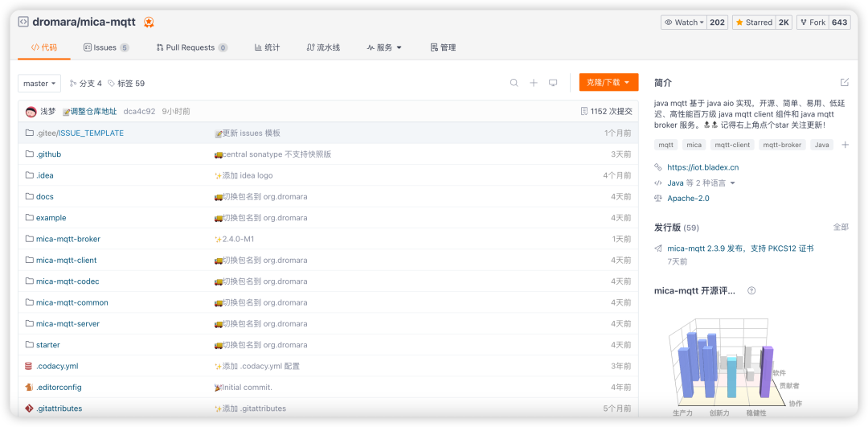
Task: Click the mqtt-broker topic tag
Action: [x=782, y=145]
